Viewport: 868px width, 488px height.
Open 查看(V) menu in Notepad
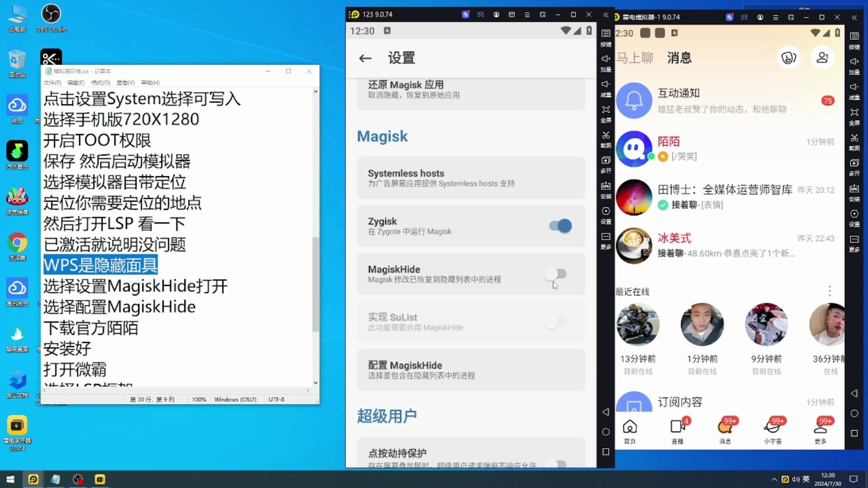click(126, 83)
